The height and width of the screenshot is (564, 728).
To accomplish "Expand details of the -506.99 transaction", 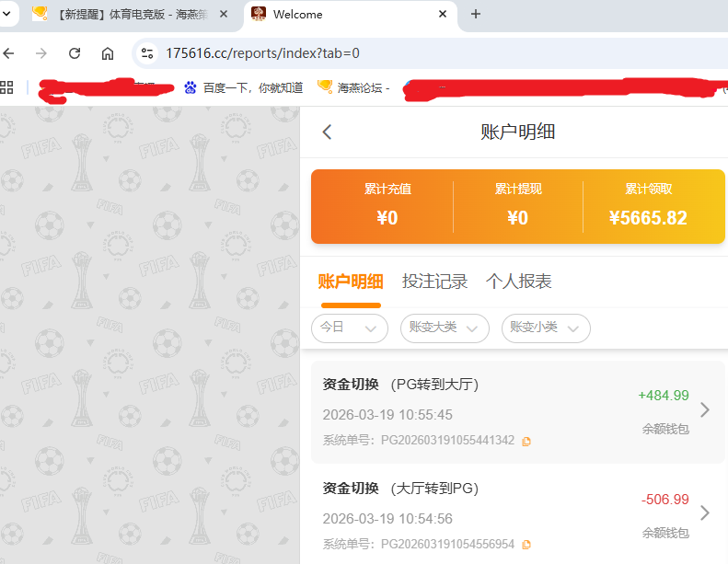I will 705,513.
